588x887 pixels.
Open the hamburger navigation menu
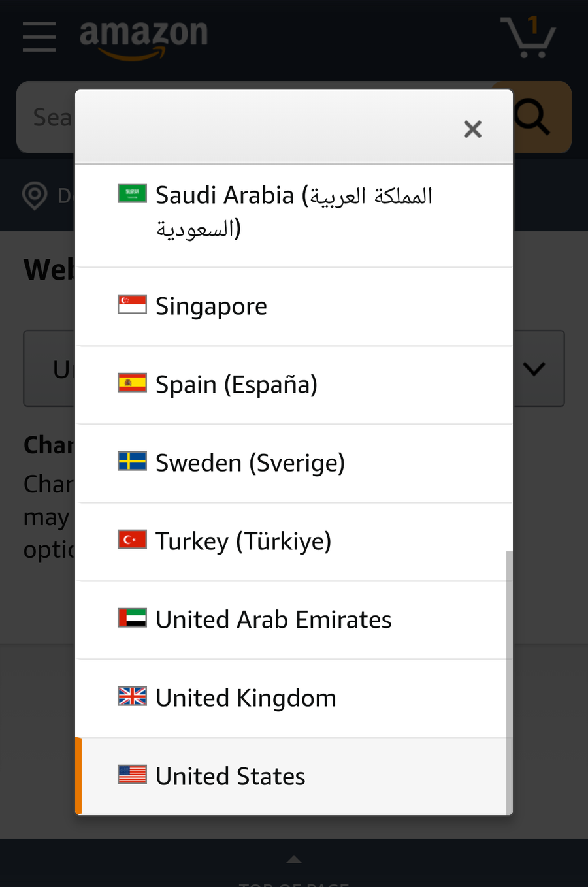click(39, 37)
